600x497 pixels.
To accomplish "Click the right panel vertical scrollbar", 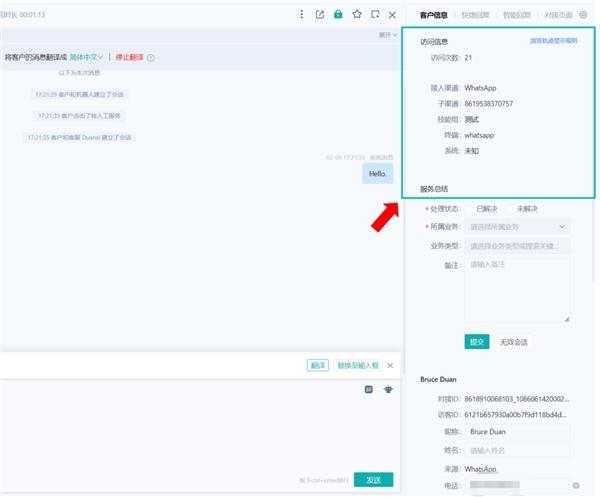I will [593, 241].
